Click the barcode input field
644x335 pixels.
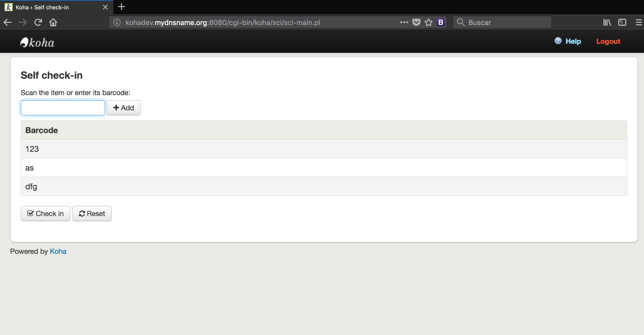point(63,108)
